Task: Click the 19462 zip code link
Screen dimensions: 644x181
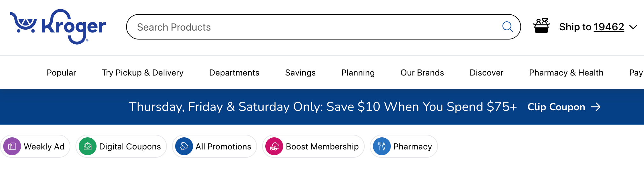Action: 609,27
